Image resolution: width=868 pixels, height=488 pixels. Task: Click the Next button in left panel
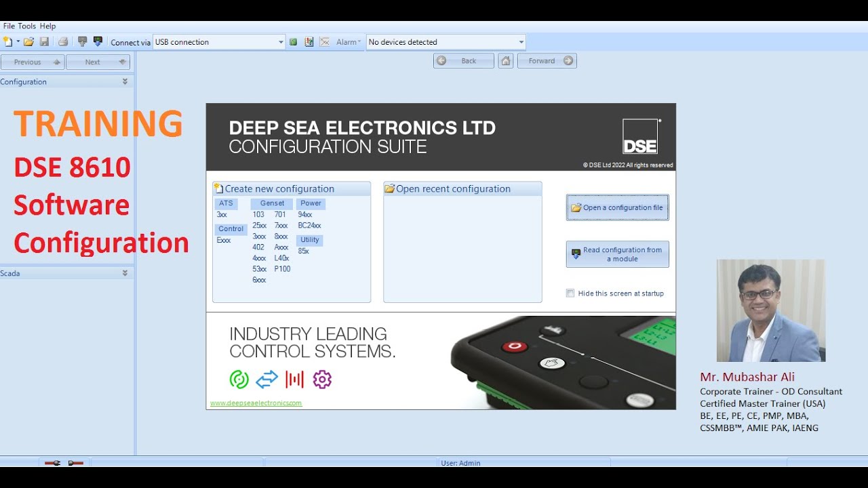click(98, 62)
